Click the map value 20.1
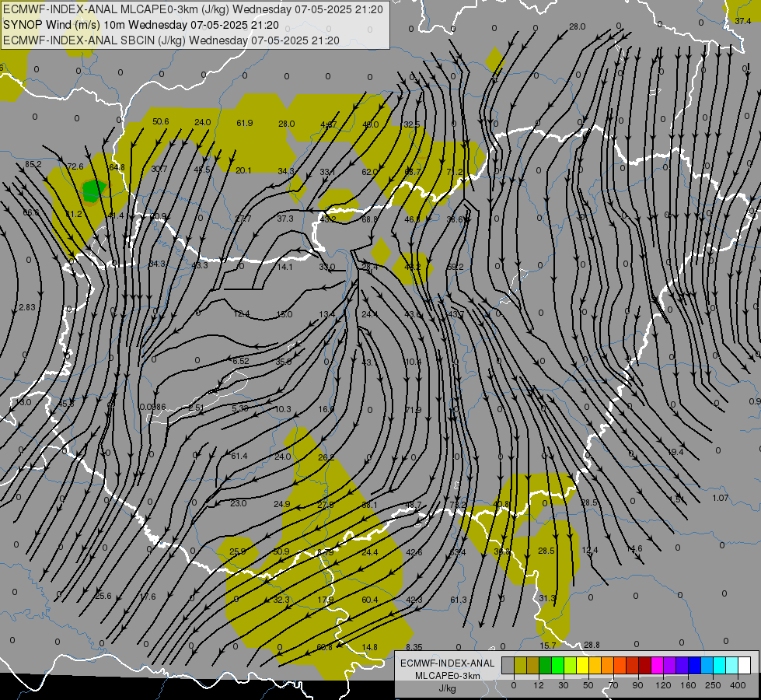761x700 pixels. pos(243,170)
